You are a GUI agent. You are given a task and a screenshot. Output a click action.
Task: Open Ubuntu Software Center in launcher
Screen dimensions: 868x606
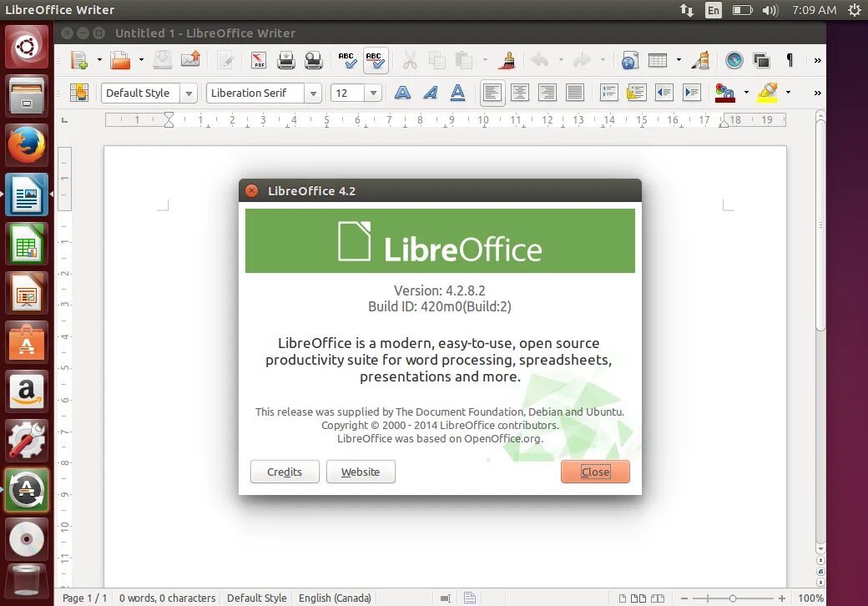(x=26, y=342)
